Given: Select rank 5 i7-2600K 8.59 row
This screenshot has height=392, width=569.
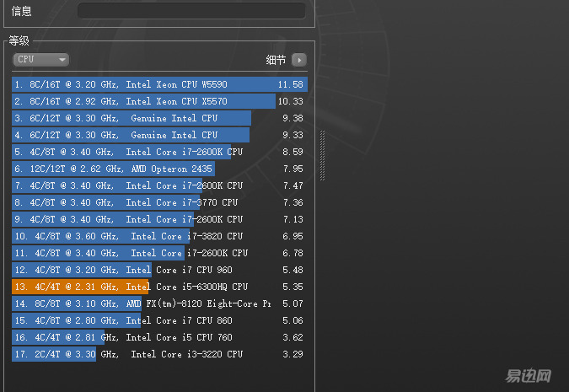Looking at the screenshot, I should click(159, 152).
